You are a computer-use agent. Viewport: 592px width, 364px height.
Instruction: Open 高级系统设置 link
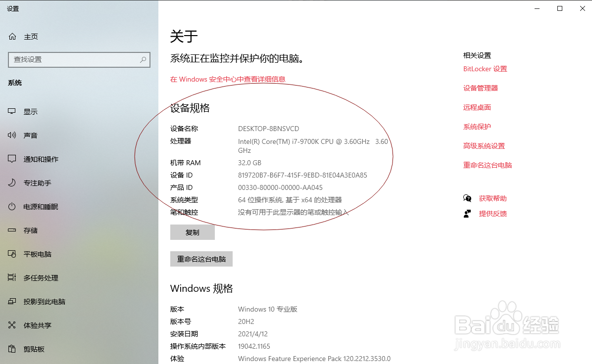click(x=484, y=146)
